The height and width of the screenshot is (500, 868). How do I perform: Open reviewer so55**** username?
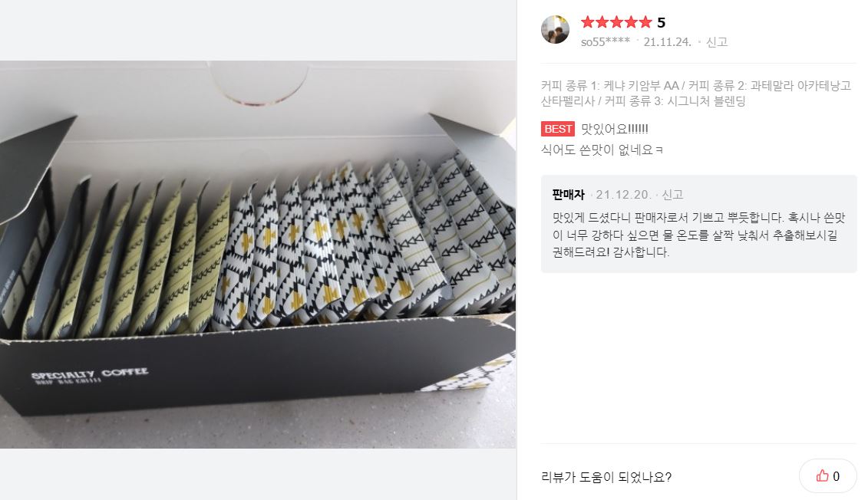pos(606,42)
